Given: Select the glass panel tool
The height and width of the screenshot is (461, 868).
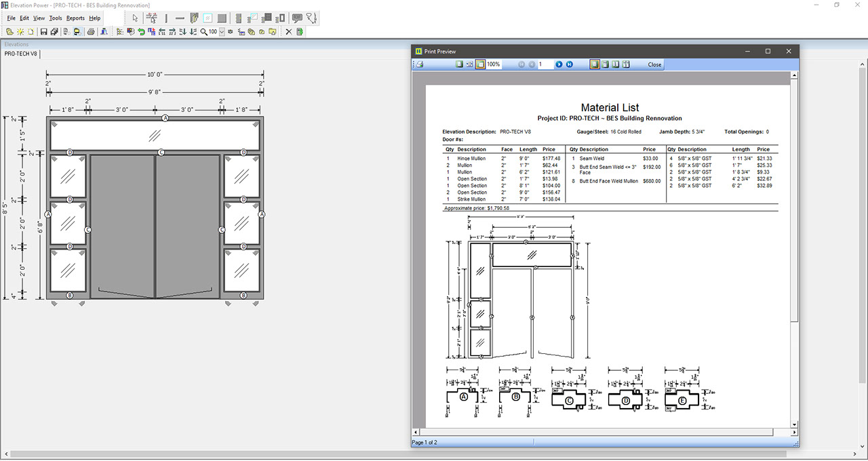Looking at the screenshot, I should click(x=208, y=18).
